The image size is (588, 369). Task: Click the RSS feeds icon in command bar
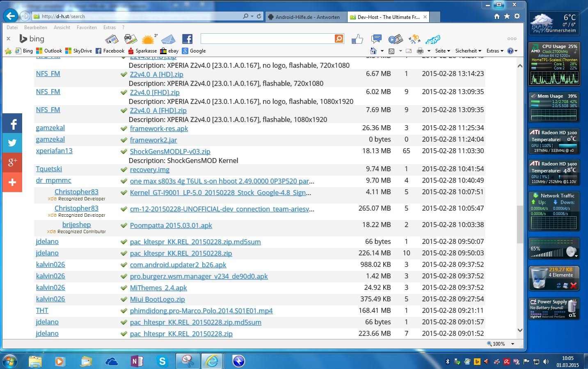[x=391, y=51]
